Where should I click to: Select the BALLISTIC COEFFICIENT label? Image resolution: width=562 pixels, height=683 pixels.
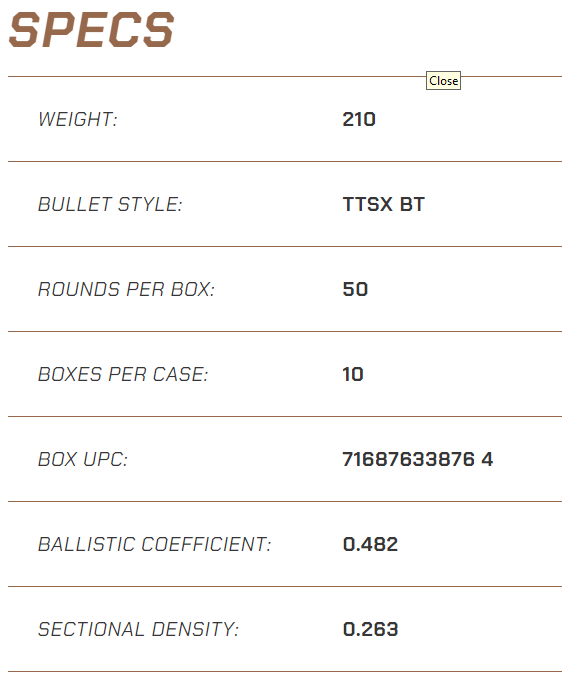155,544
